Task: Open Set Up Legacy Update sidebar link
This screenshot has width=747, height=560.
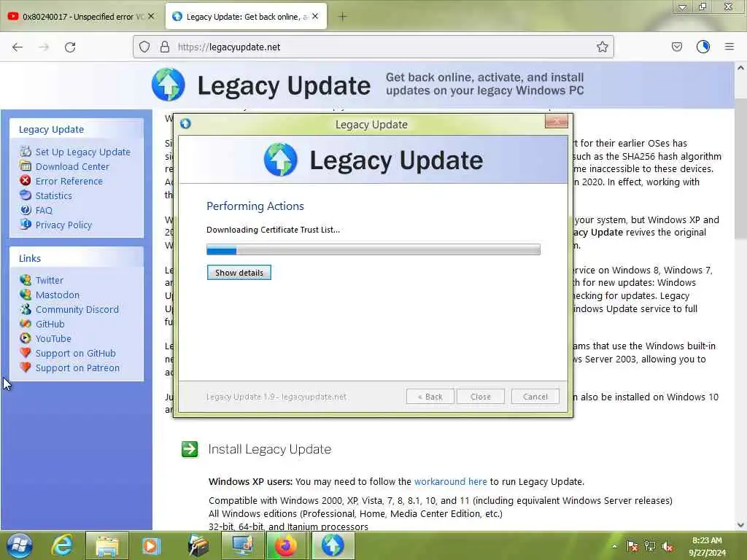Action: pyautogui.click(x=82, y=152)
